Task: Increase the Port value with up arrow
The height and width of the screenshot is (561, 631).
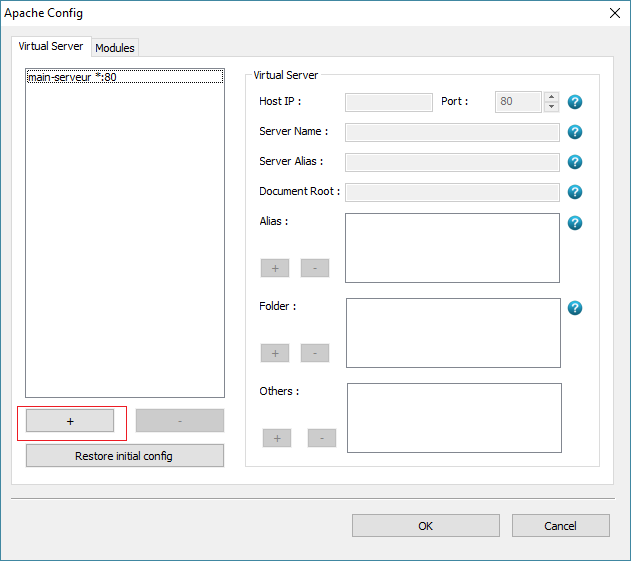Action: tap(551, 97)
